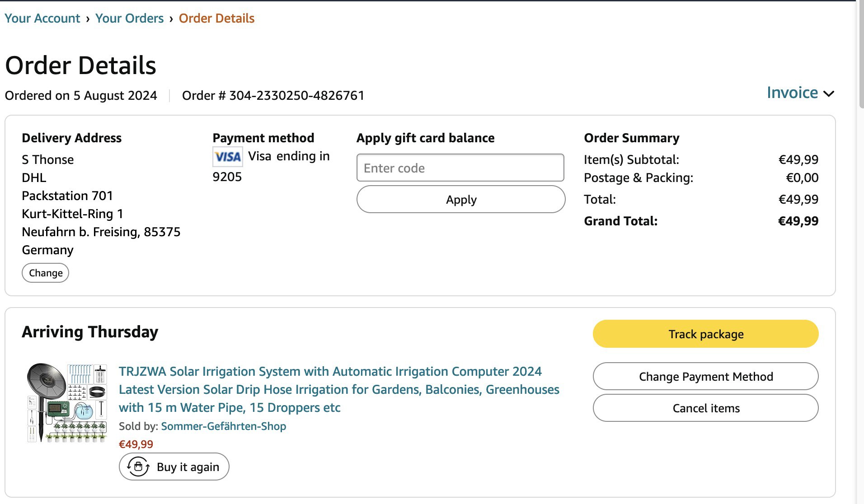
Task: Click the Buy it again button
Action: pyautogui.click(x=174, y=467)
